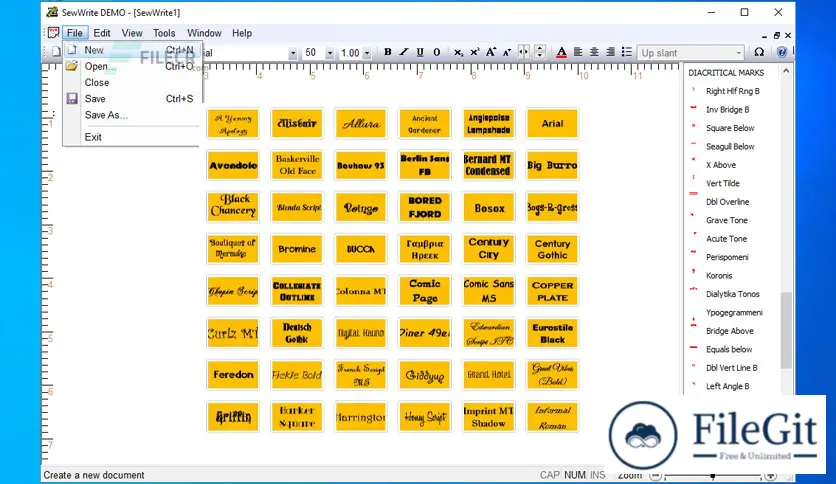Select Square Below diacritical mark
This screenshot has height=484, width=836.
tap(730, 128)
